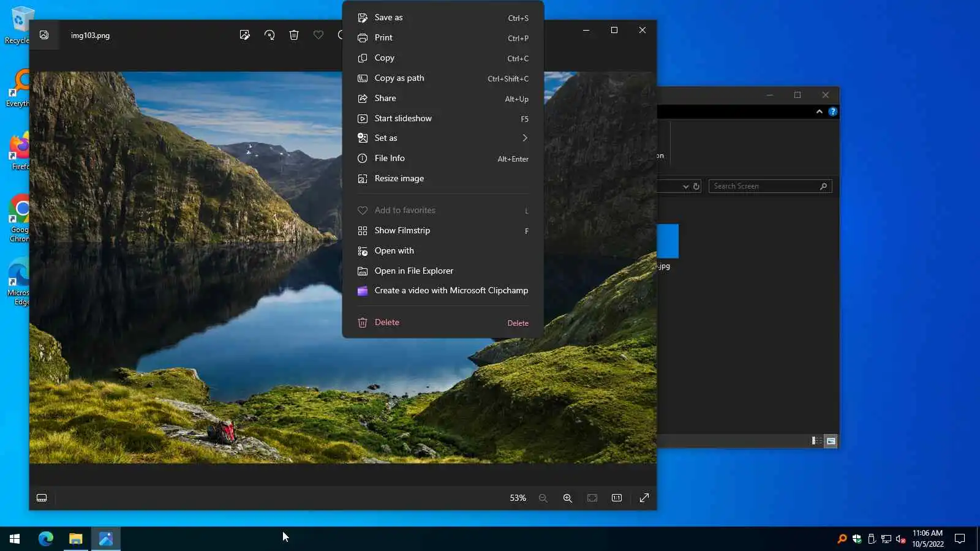This screenshot has width=980, height=551.
Task: Collapse the ribbon in File Explorer window
Action: [819, 111]
